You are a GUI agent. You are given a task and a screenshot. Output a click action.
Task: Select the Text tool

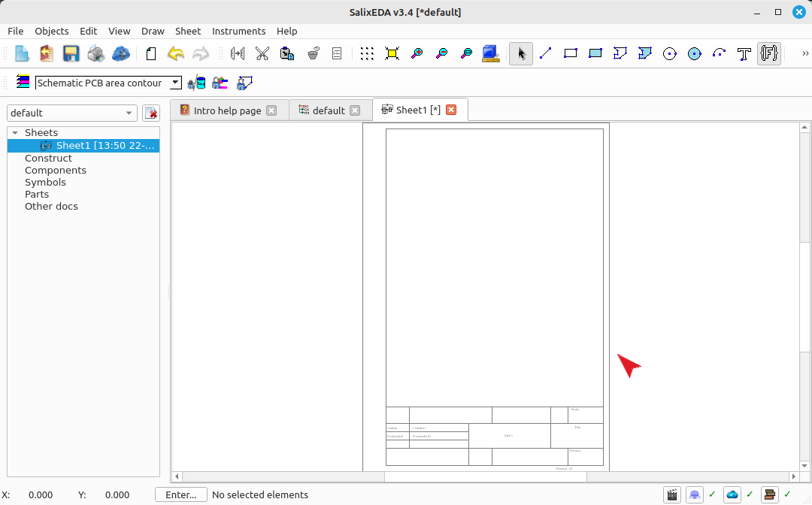(x=744, y=53)
